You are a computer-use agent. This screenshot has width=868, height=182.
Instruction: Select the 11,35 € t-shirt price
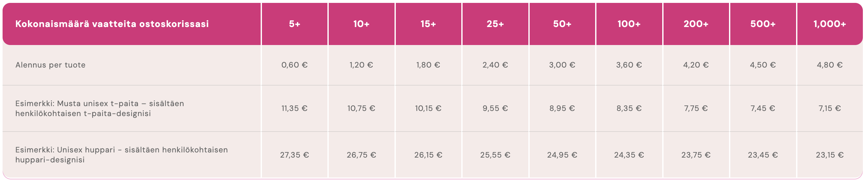(294, 108)
